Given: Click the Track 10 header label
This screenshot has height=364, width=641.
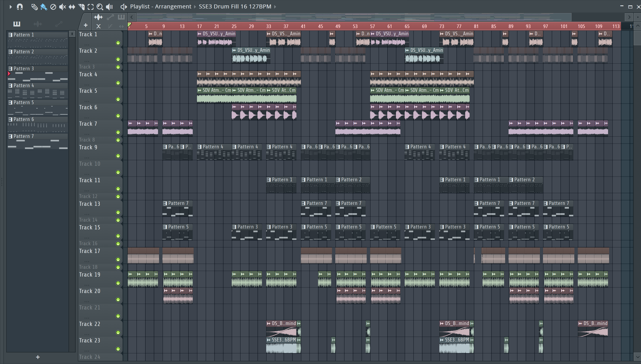Looking at the screenshot, I should (89, 164).
